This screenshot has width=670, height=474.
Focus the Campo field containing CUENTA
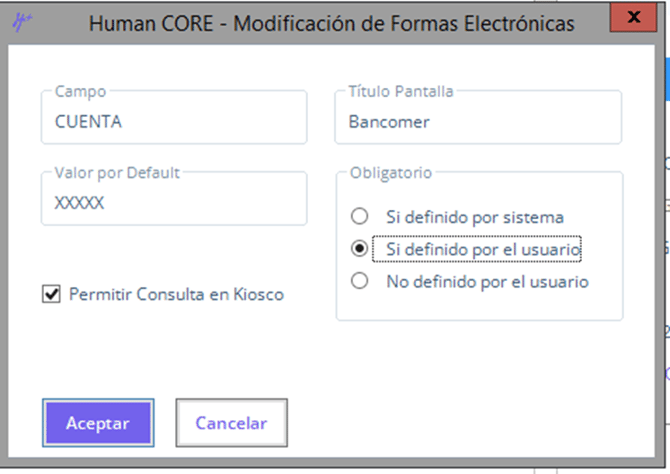coord(173,122)
